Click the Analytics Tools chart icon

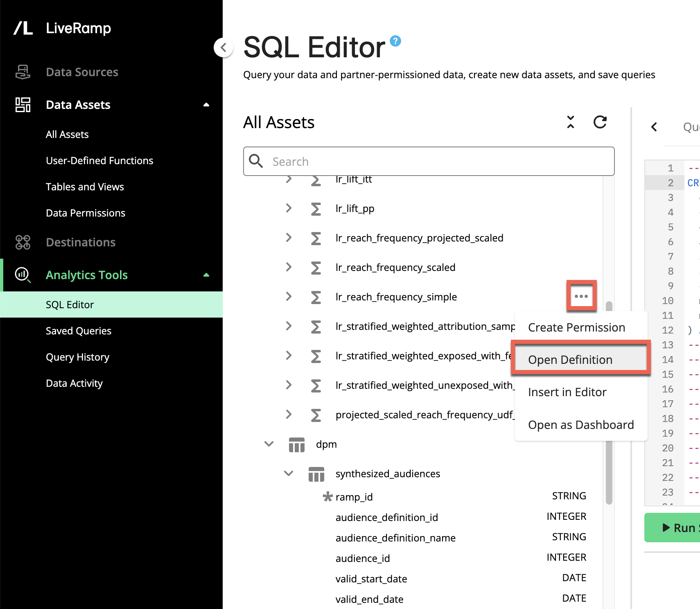pos(23,275)
